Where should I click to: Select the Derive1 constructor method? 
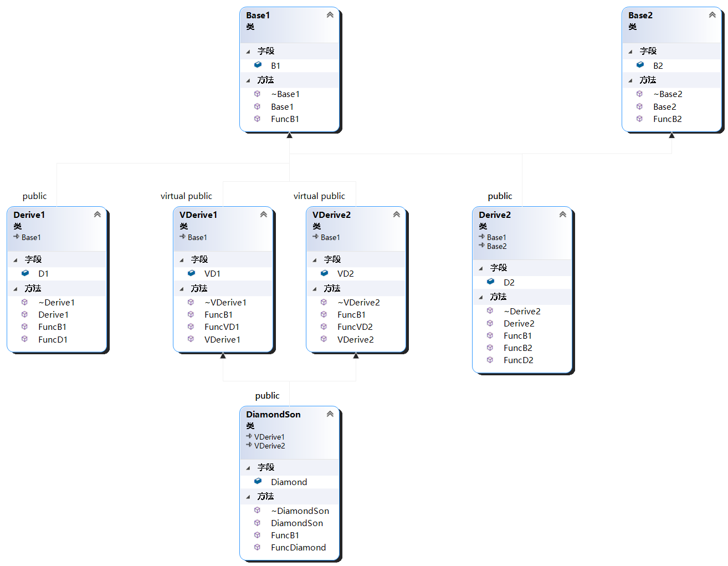pos(53,314)
